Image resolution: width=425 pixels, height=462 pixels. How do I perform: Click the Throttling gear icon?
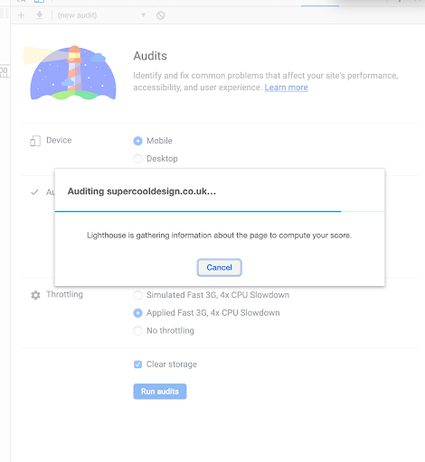pyautogui.click(x=35, y=295)
